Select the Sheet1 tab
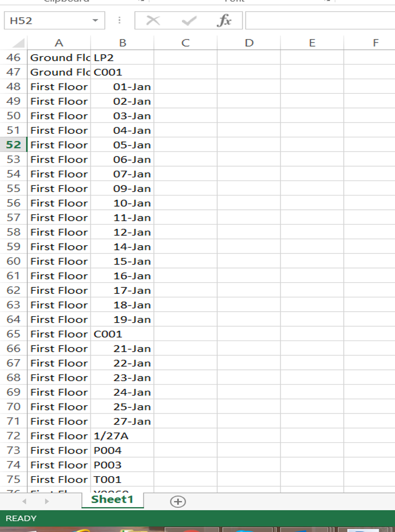 tap(112, 500)
